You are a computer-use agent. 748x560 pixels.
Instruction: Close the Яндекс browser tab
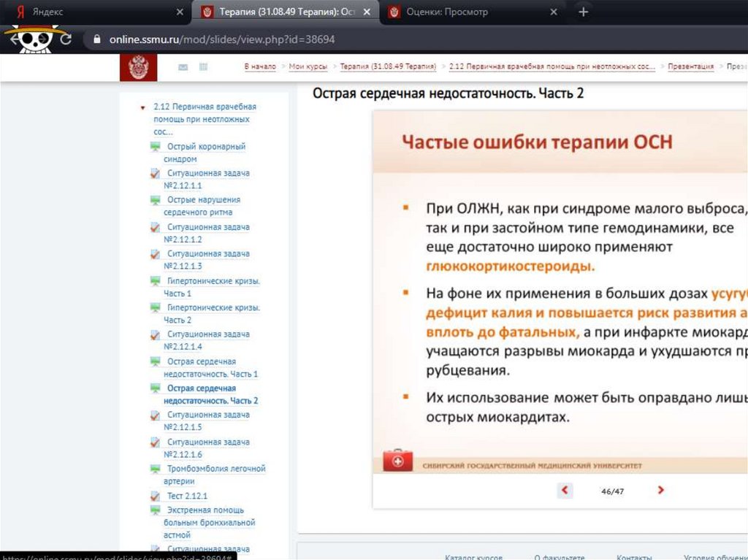180,12
